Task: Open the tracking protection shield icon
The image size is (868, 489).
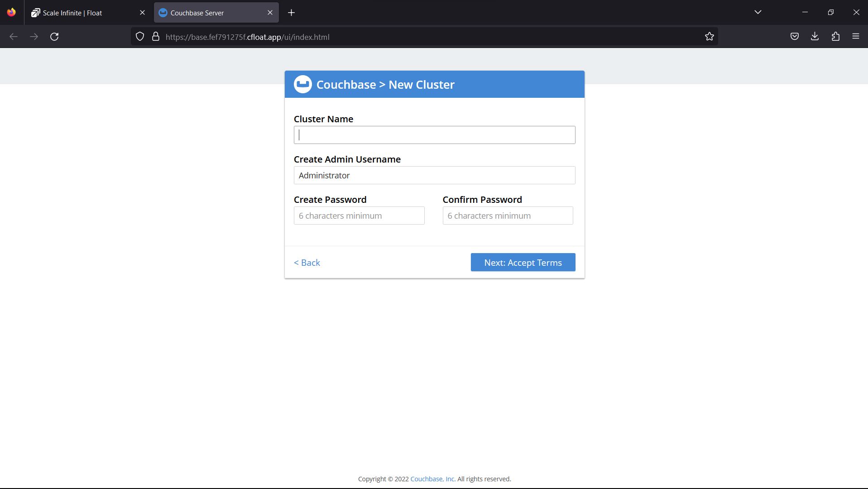Action: tap(140, 37)
